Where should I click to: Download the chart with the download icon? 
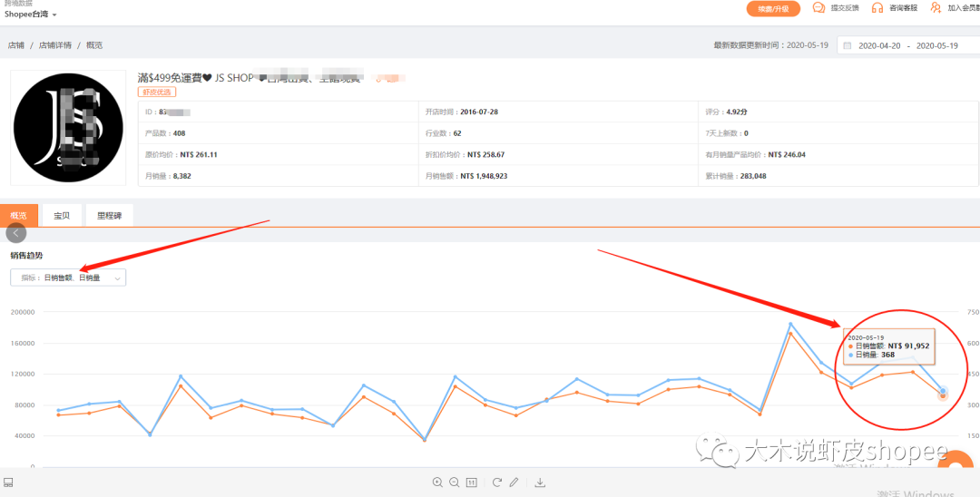tap(541, 482)
